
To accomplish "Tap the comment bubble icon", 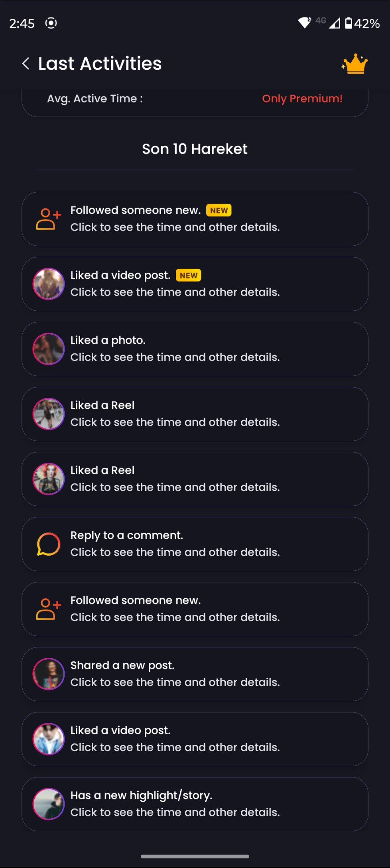I will point(49,544).
